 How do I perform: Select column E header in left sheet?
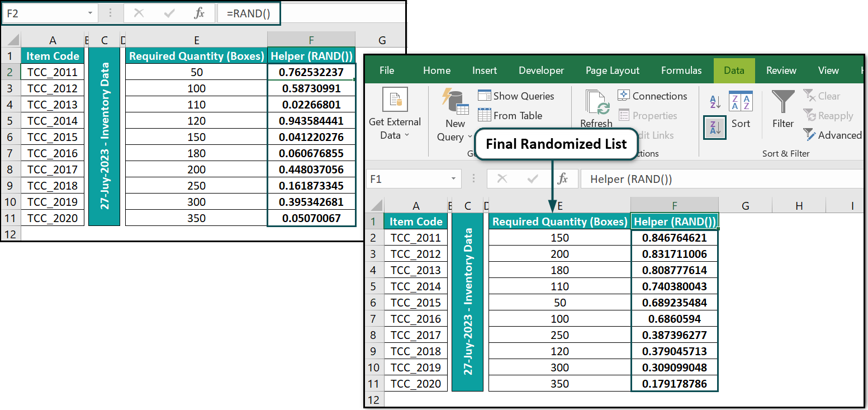[x=197, y=40]
